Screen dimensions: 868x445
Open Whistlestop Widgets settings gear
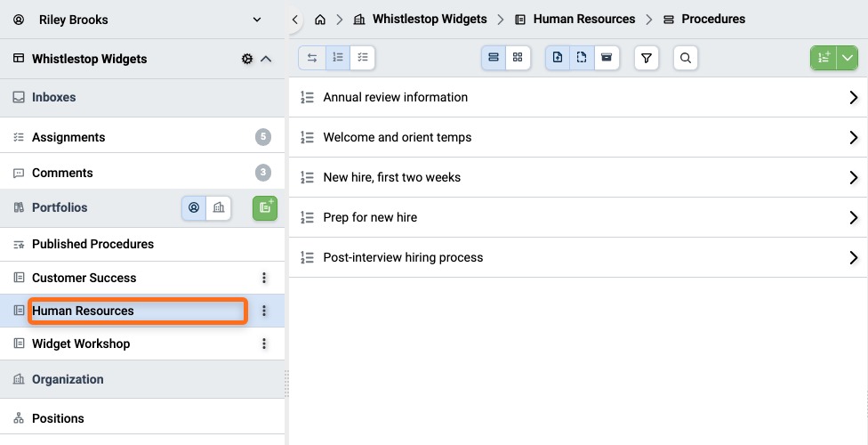[x=247, y=59]
